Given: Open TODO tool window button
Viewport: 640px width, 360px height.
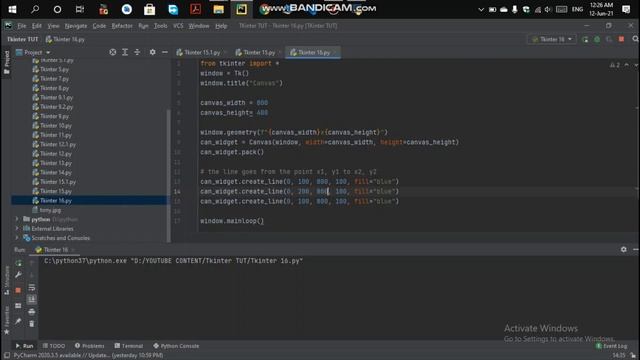Looking at the screenshot, I should pos(53,346).
